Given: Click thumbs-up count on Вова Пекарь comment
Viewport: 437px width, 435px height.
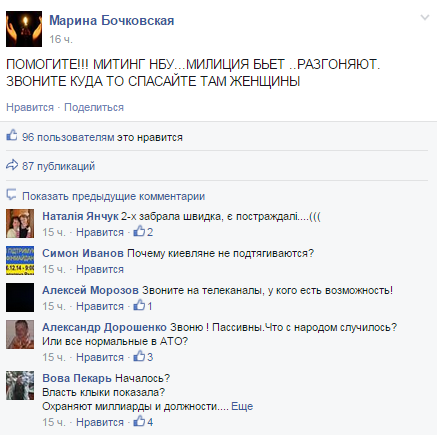Looking at the screenshot, I should (x=143, y=422).
